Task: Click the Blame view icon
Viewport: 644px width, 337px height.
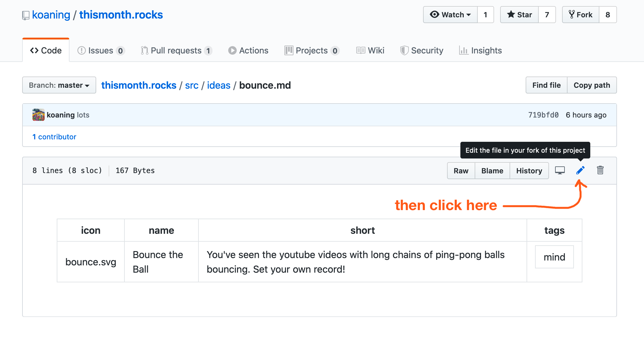Action: point(492,170)
